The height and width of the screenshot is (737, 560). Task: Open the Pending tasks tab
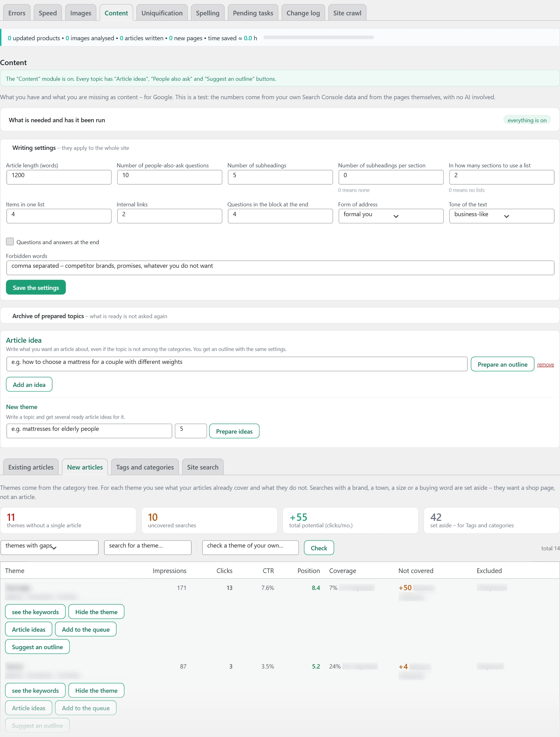[x=253, y=13]
